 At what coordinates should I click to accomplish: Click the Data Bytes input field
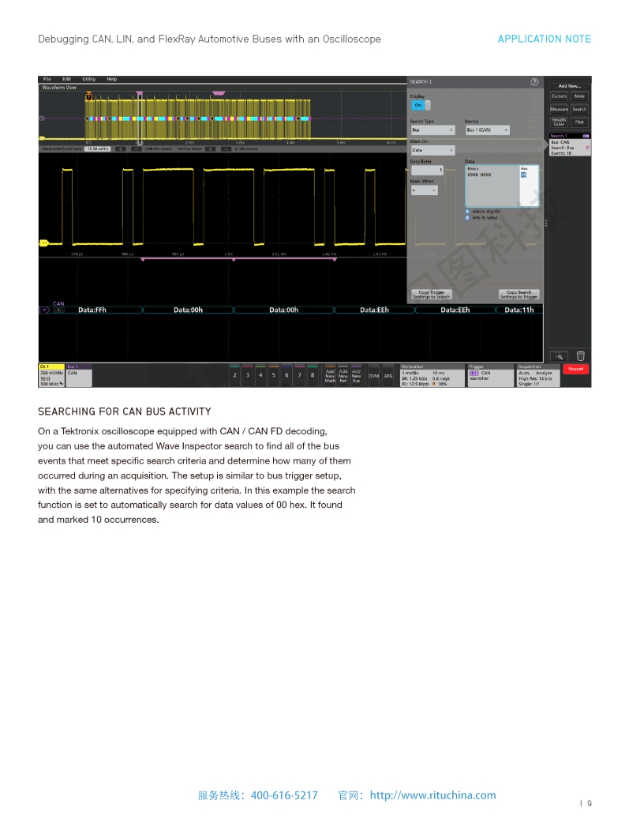(426, 170)
